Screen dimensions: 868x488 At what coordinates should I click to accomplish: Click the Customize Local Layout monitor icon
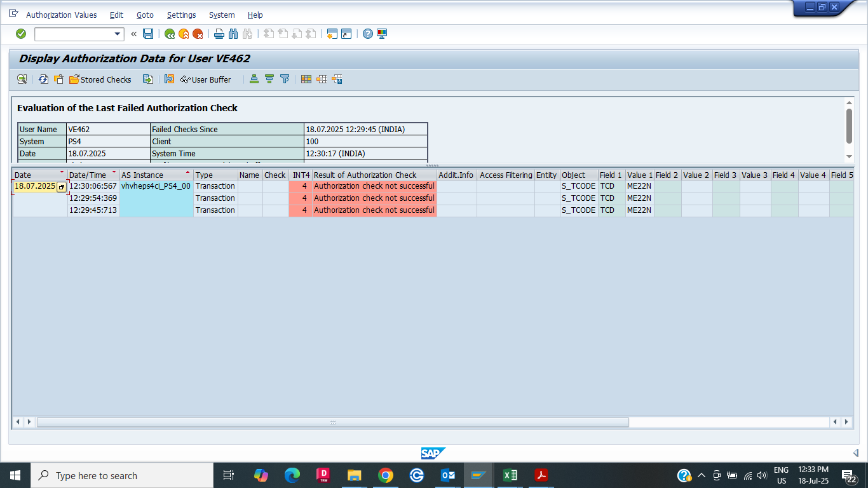(382, 34)
